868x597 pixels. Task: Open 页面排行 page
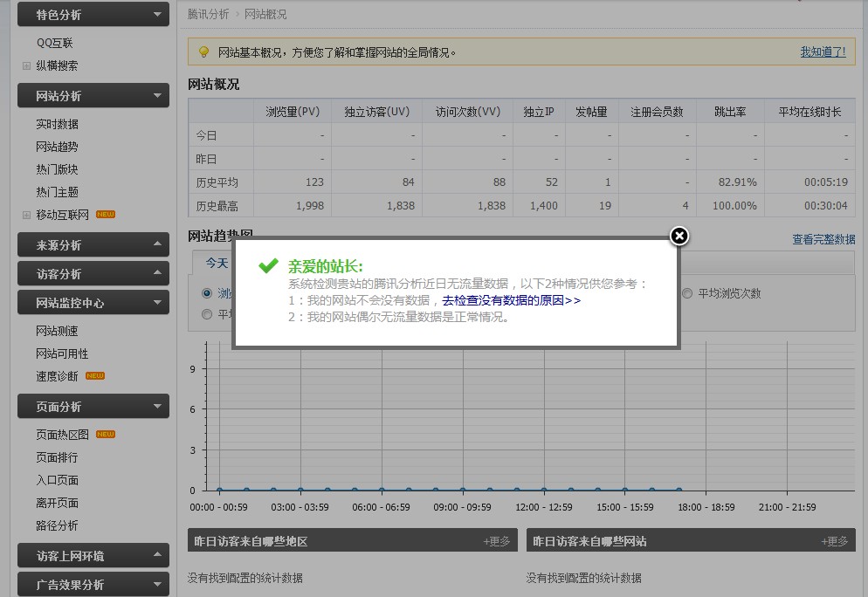click(57, 457)
